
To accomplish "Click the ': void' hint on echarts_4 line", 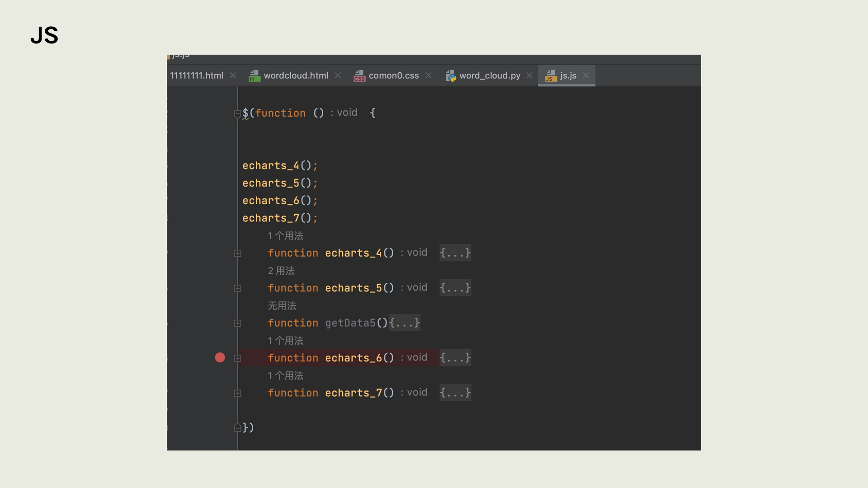I will 414,253.
